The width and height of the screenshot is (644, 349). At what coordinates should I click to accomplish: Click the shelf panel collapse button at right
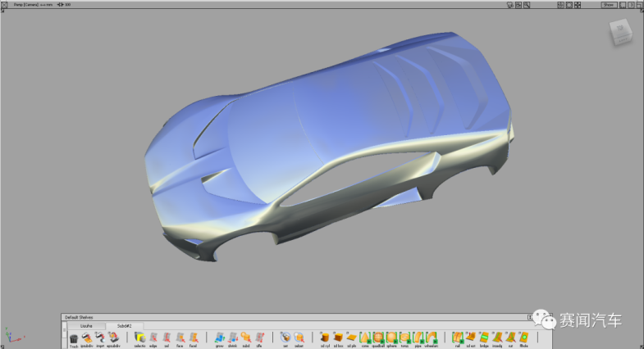tap(530, 317)
